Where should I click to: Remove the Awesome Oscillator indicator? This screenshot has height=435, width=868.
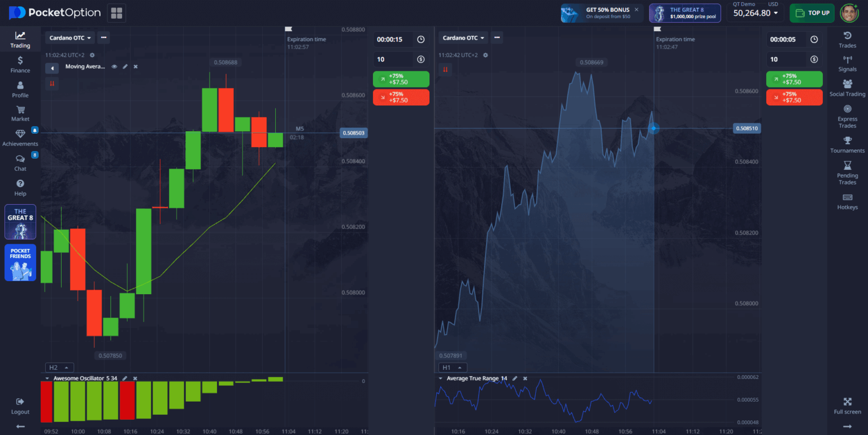tap(134, 378)
